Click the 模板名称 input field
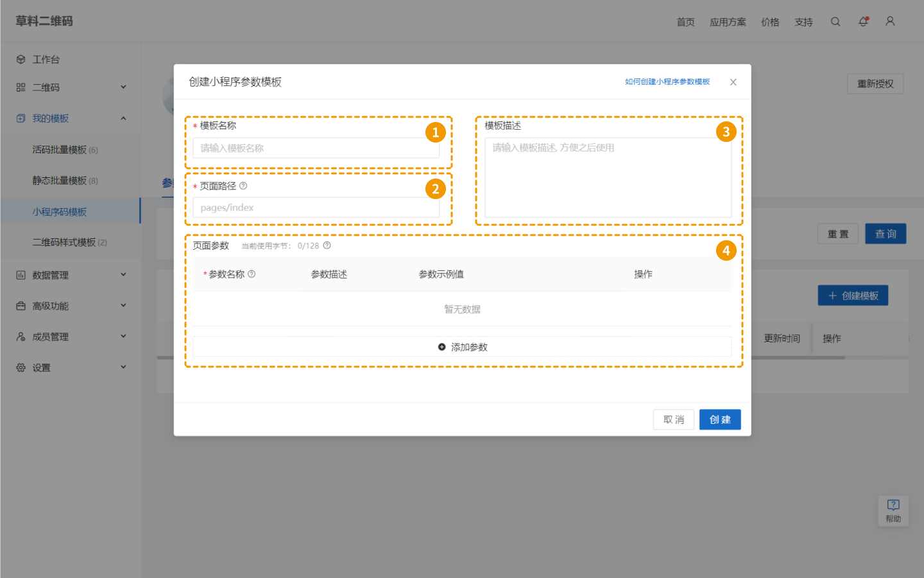Viewport: 924px width, 578px height. tap(317, 148)
